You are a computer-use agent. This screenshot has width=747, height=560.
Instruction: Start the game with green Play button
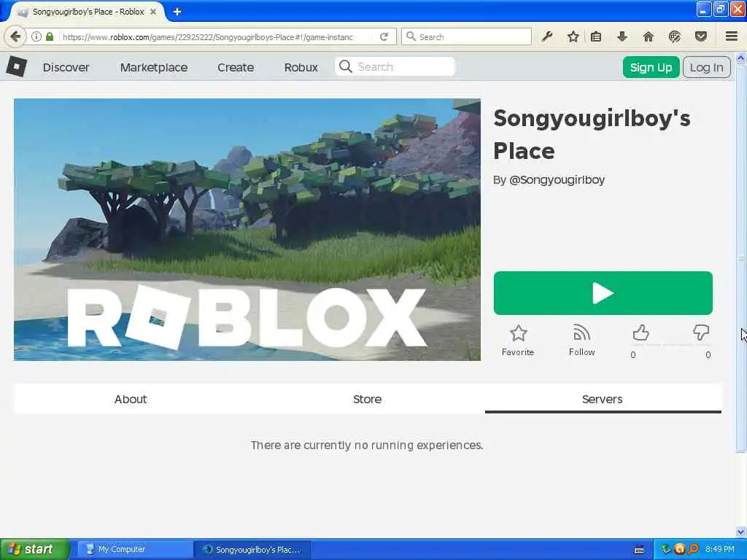point(603,293)
